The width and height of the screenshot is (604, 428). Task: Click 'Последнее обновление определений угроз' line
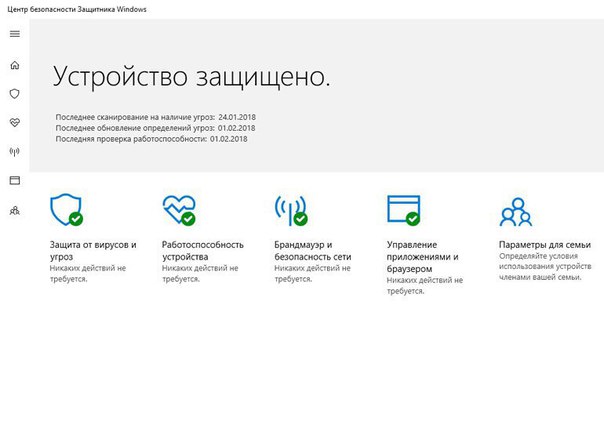[155, 128]
